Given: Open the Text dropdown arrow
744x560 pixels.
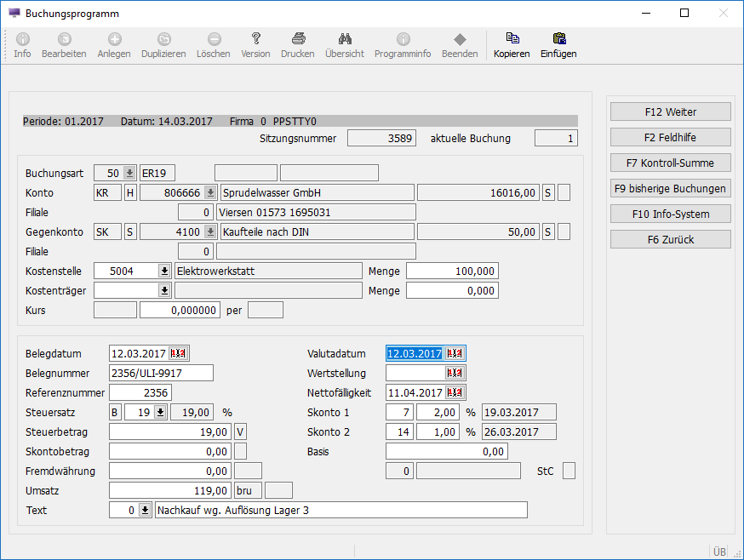Looking at the screenshot, I should [x=145, y=511].
